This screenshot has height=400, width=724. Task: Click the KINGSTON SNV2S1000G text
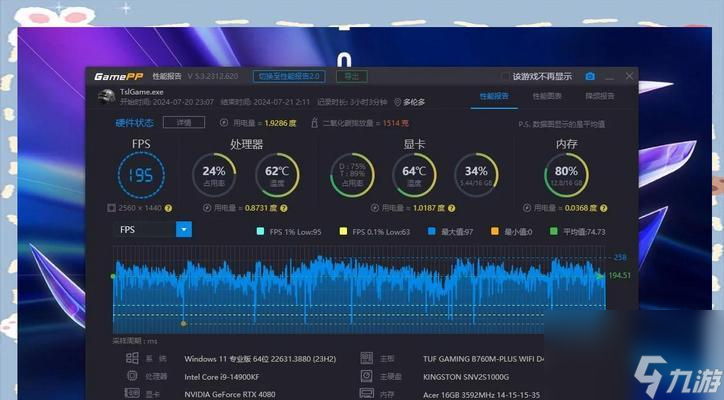click(x=466, y=377)
